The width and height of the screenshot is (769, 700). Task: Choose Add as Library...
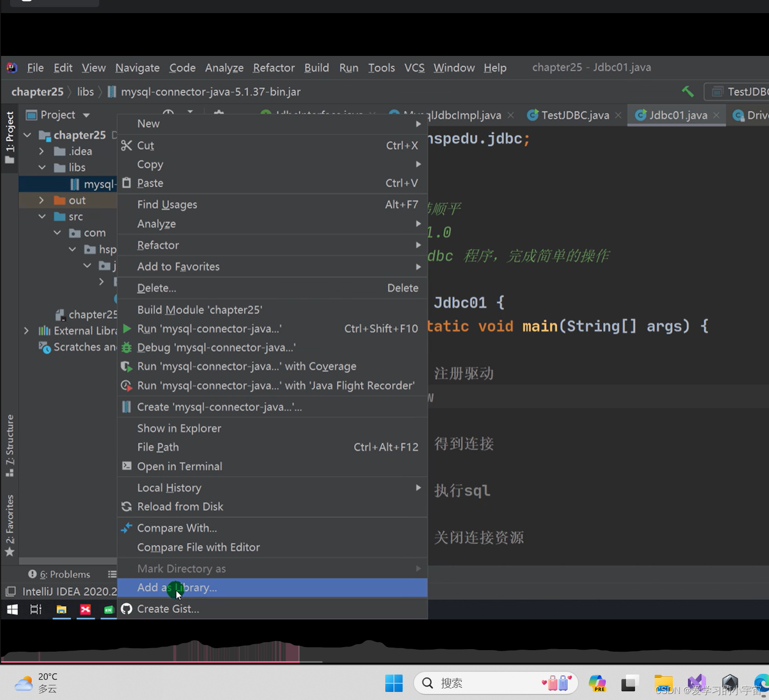272,588
